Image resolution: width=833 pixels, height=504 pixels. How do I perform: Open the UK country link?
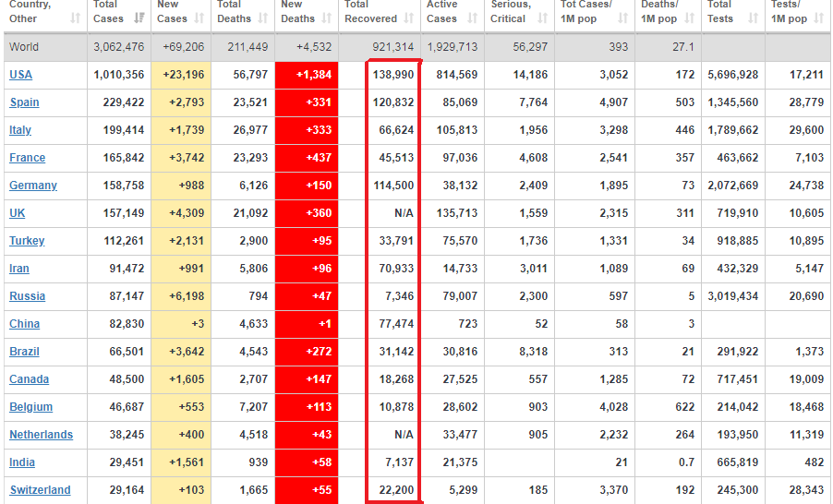point(17,213)
